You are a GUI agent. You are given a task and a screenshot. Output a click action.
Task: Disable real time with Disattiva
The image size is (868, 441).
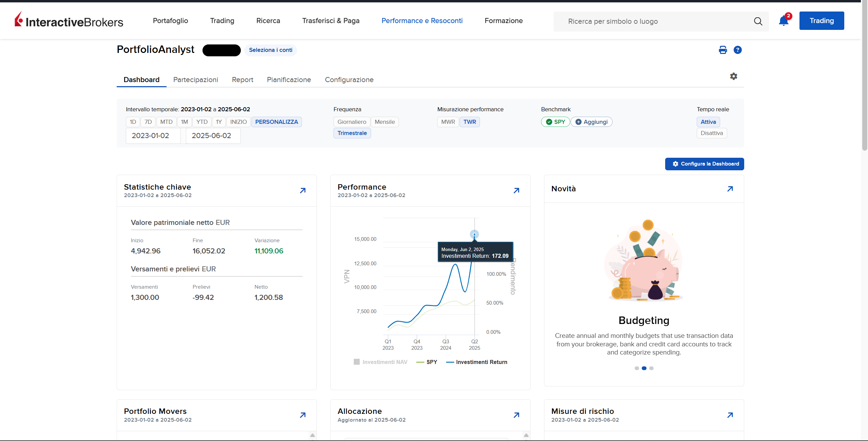712,133
